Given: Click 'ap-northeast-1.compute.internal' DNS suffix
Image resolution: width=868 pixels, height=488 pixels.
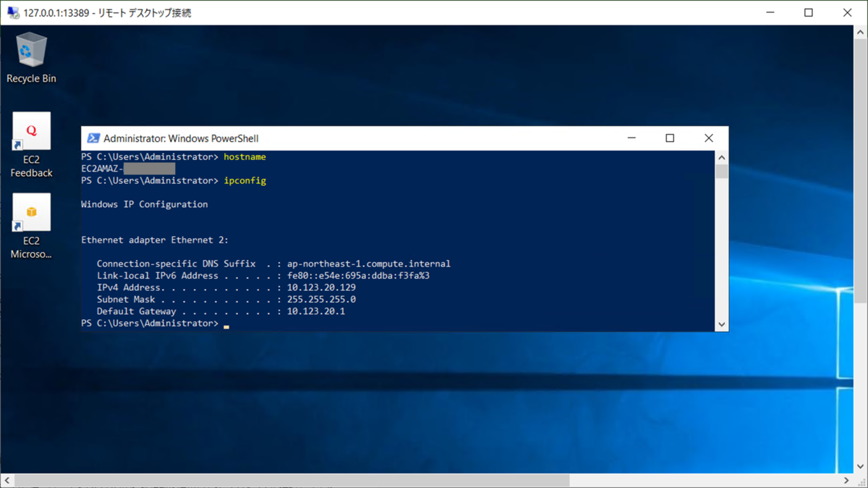Looking at the screenshot, I should coord(369,264).
